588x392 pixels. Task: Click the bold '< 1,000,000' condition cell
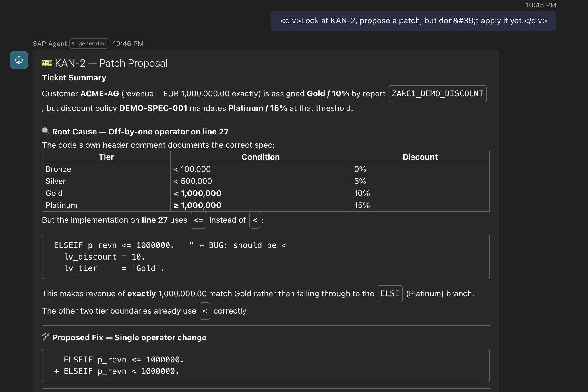click(260, 193)
